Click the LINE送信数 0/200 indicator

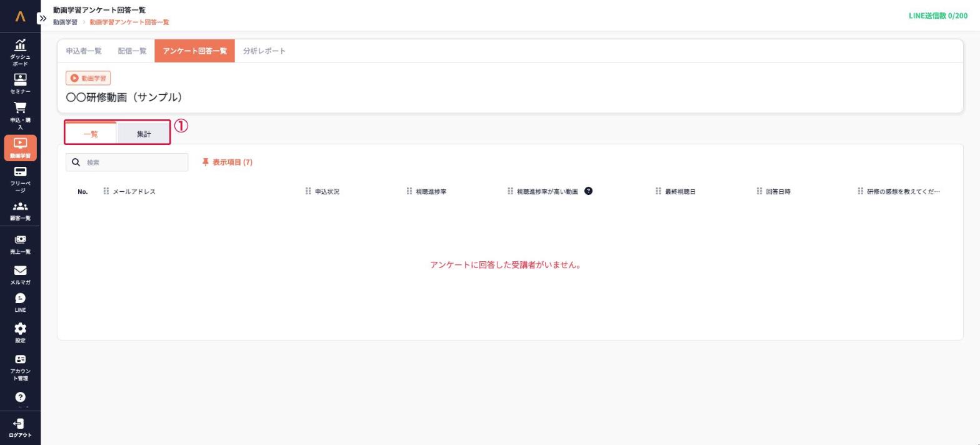click(x=937, y=16)
